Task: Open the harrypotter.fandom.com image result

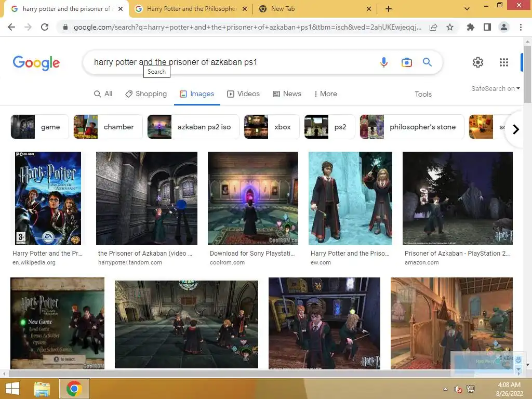Action: tap(147, 198)
